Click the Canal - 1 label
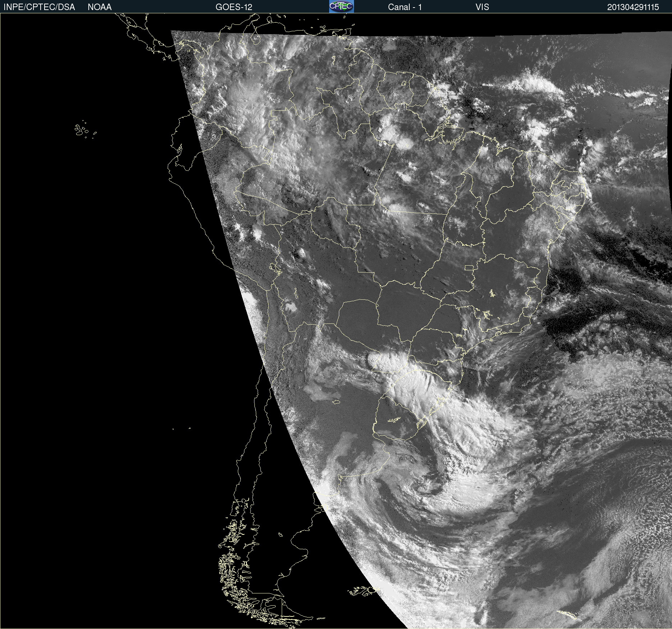 tap(405, 7)
